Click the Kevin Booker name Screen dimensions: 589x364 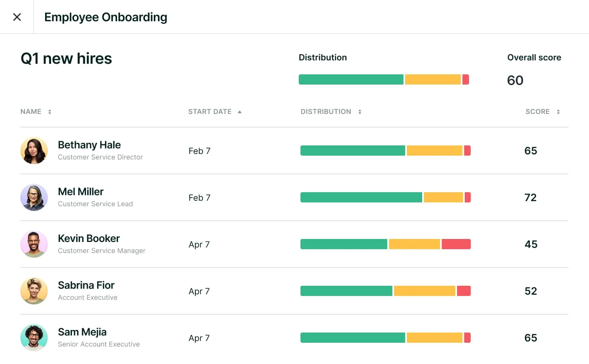coord(89,239)
